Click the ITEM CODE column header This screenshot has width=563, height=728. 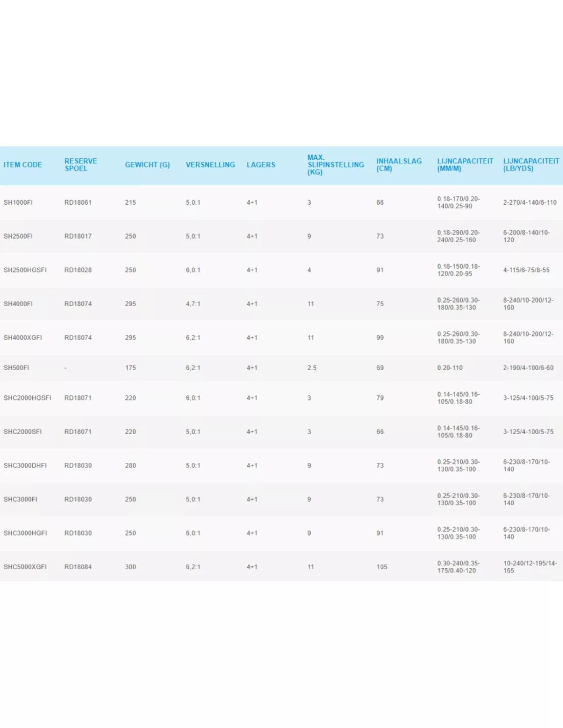[x=23, y=165]
